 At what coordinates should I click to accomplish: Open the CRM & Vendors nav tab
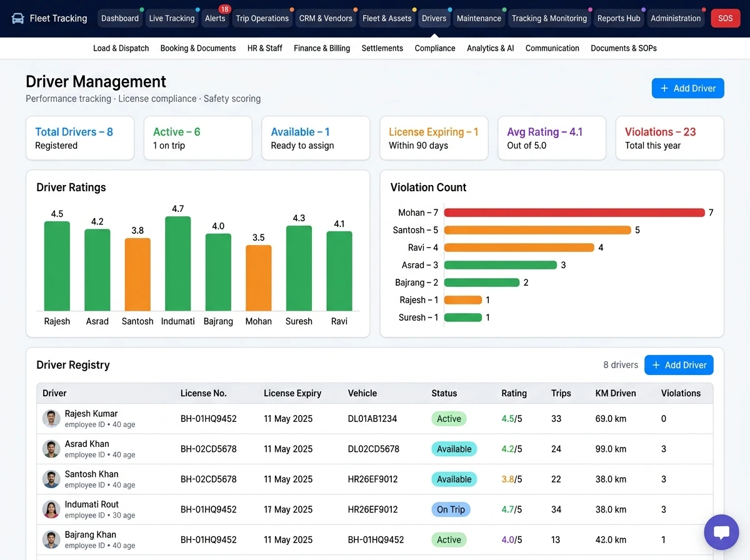(x=326, y=18)
